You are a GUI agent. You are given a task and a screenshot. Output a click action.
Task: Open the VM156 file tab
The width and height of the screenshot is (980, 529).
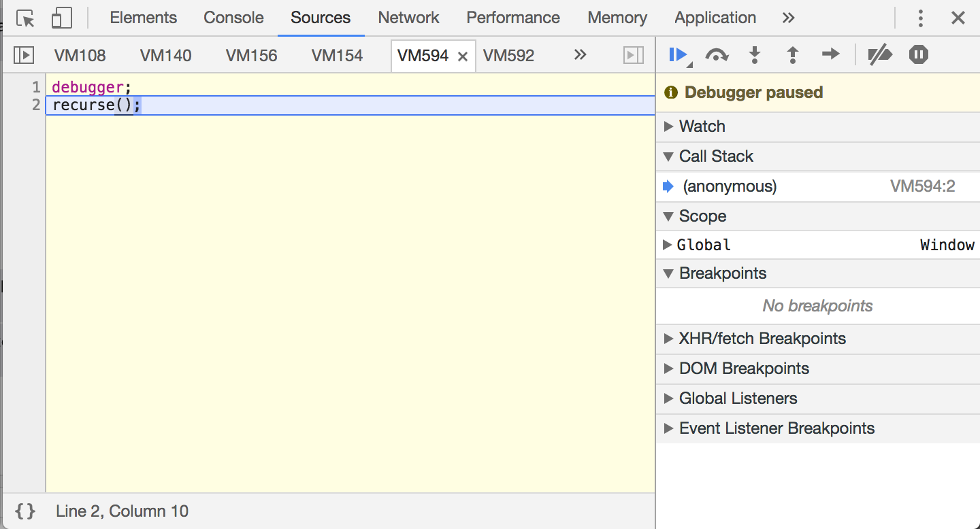(x=252, y=56)
